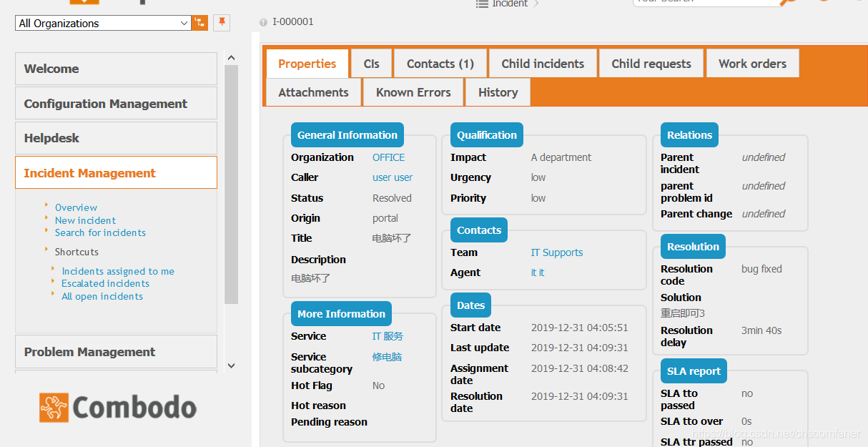Open All open incidents shortcut
The height and width of the screenshot is (447, 868).
click(x=102, y=296)
